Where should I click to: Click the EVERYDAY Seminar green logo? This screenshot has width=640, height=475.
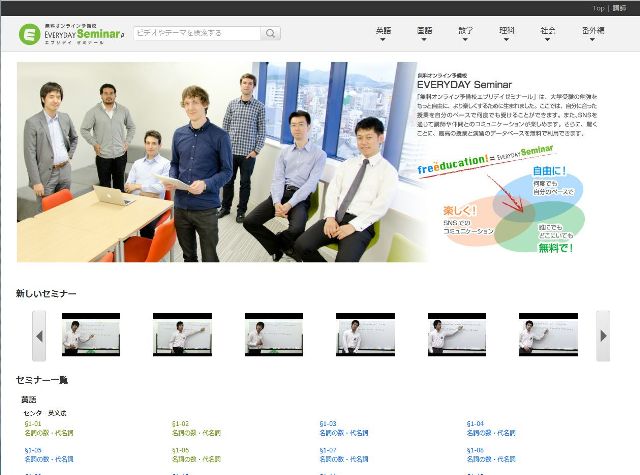(x=71, y=34)
